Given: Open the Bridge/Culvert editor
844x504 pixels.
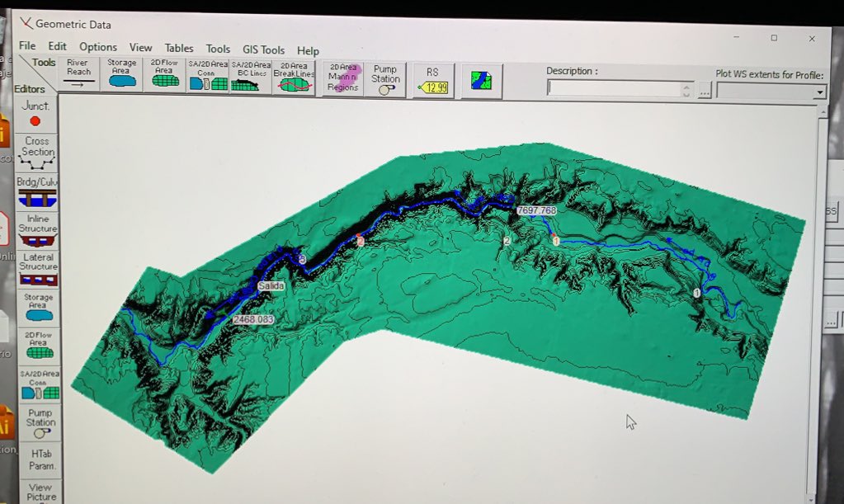Looking at the screenshot, I should click(x=37, y=192).
